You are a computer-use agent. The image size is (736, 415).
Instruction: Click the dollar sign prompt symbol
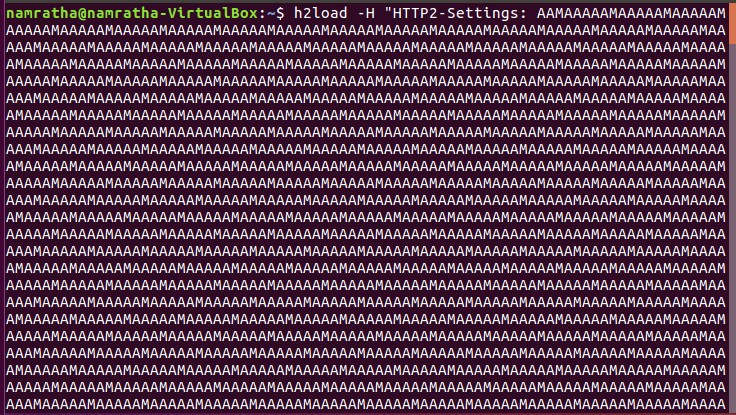tap(280, 13)
